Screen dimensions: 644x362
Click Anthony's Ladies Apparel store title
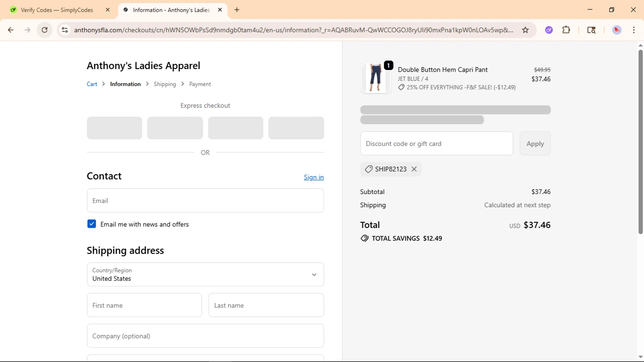tap(143, 66)
